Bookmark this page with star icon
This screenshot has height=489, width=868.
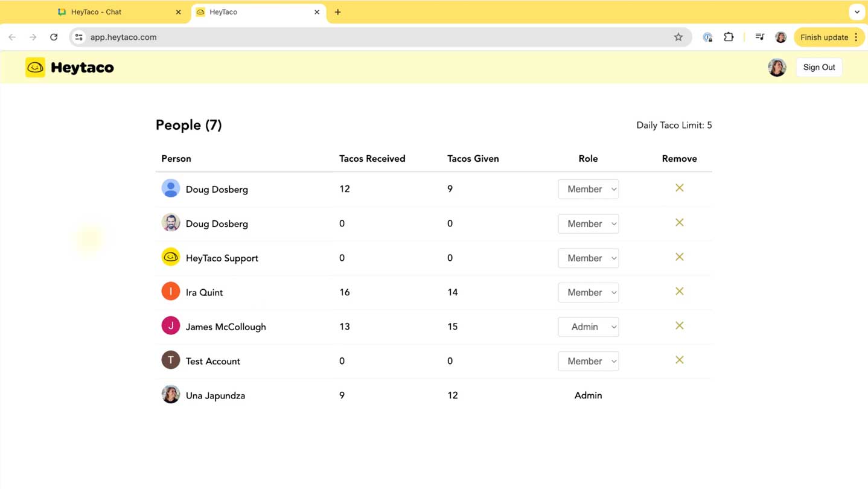(678, 37)
